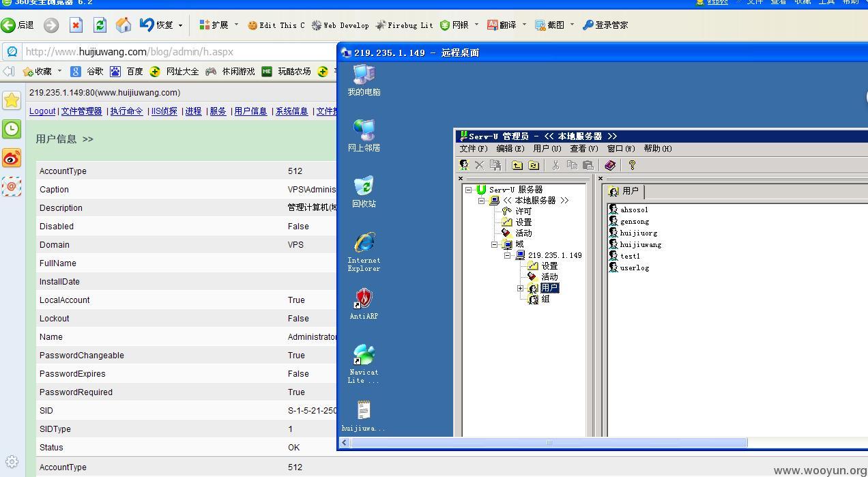
Task: Open the 服务 services link
Action: 218,111
